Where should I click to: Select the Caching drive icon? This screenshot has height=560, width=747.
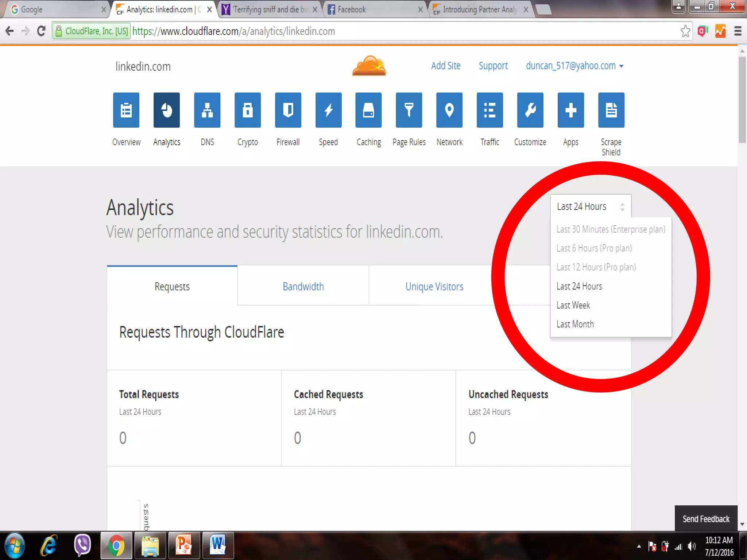tap(369, 110)
